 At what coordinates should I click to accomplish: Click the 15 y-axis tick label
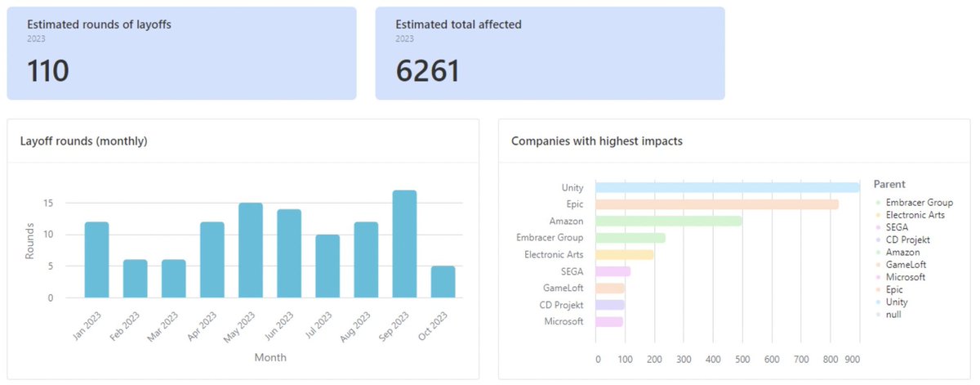49,203
